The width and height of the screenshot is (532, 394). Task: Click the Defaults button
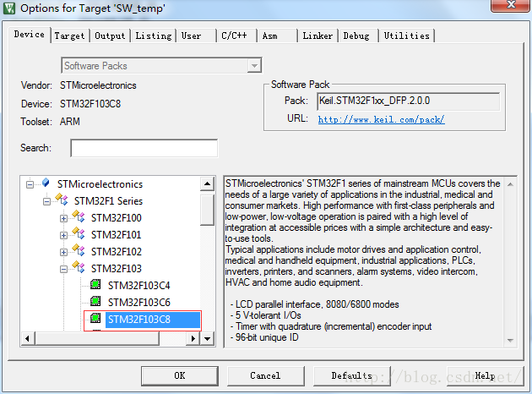point(352,375)
